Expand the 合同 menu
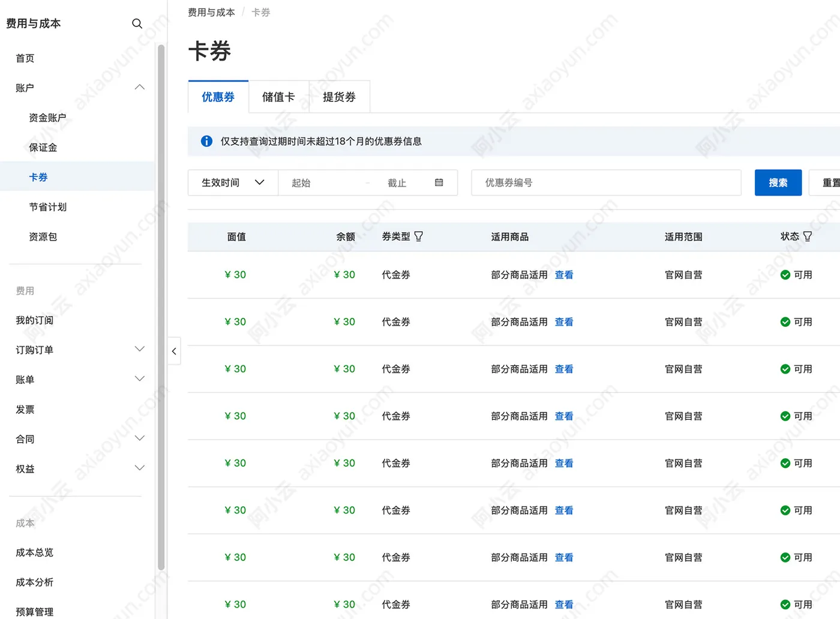 tap(140, 438)
